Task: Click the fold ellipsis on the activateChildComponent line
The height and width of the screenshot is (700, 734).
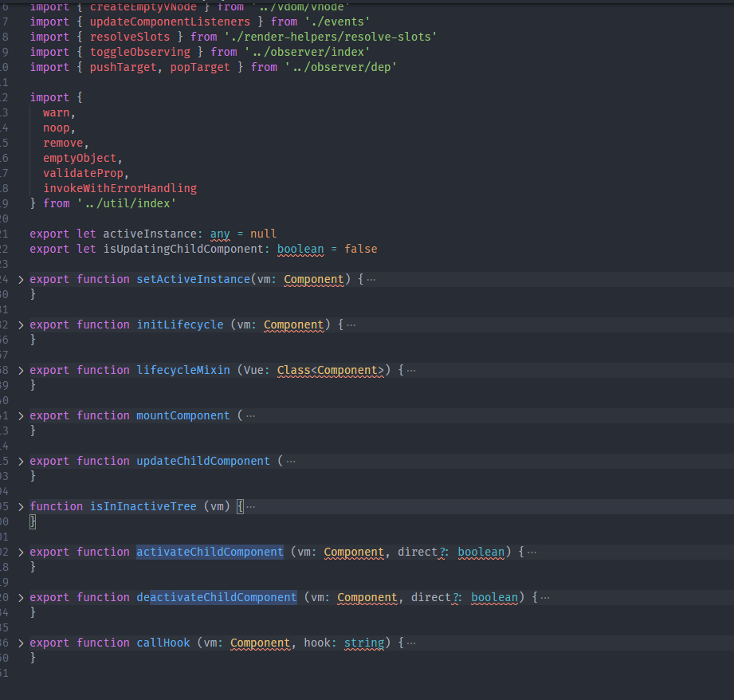Action: [532, 552]
